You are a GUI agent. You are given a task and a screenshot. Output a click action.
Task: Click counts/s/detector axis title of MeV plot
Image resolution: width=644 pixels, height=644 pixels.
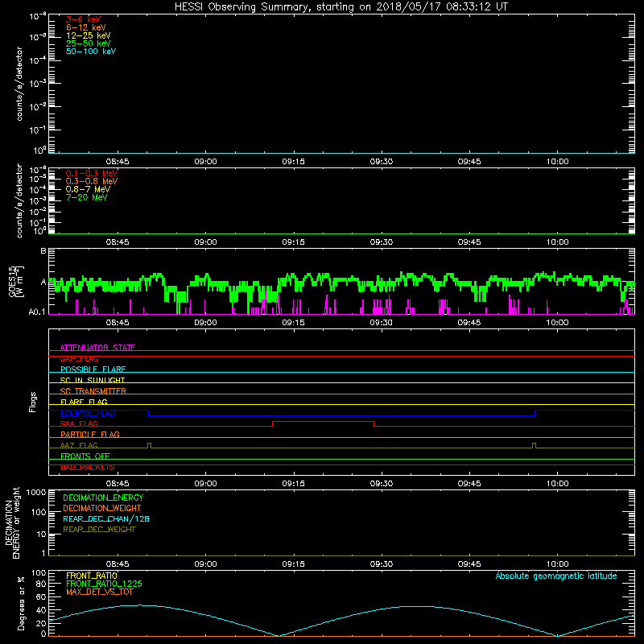[19, 200]
